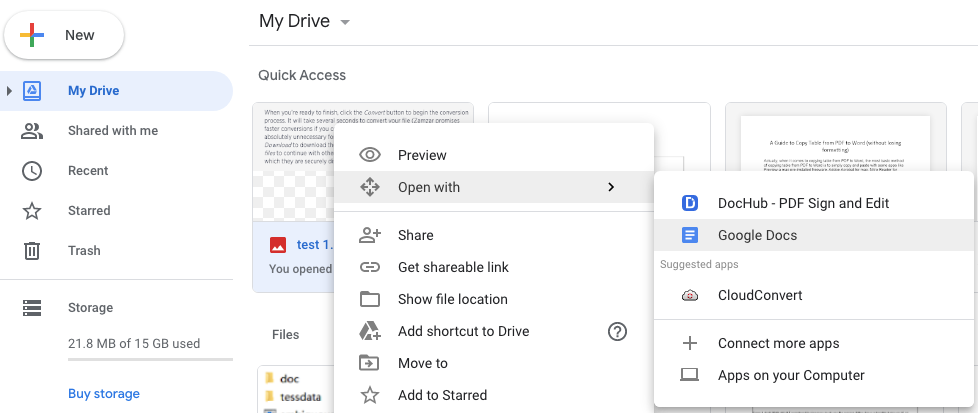This screenshot has width=978, height=413.
Task: Click the Apps on your Computer laptop icon
Action: point(690,375)
